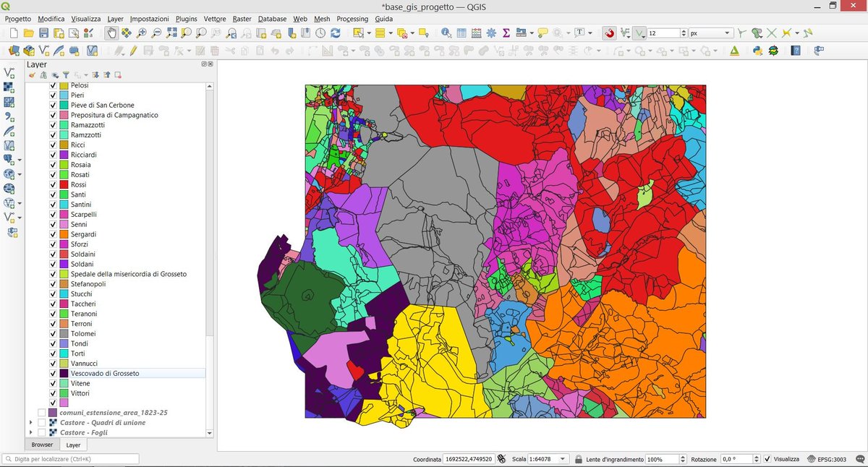
Task: Open the Scala scale dropdown
Action: [x=548, y=459]
